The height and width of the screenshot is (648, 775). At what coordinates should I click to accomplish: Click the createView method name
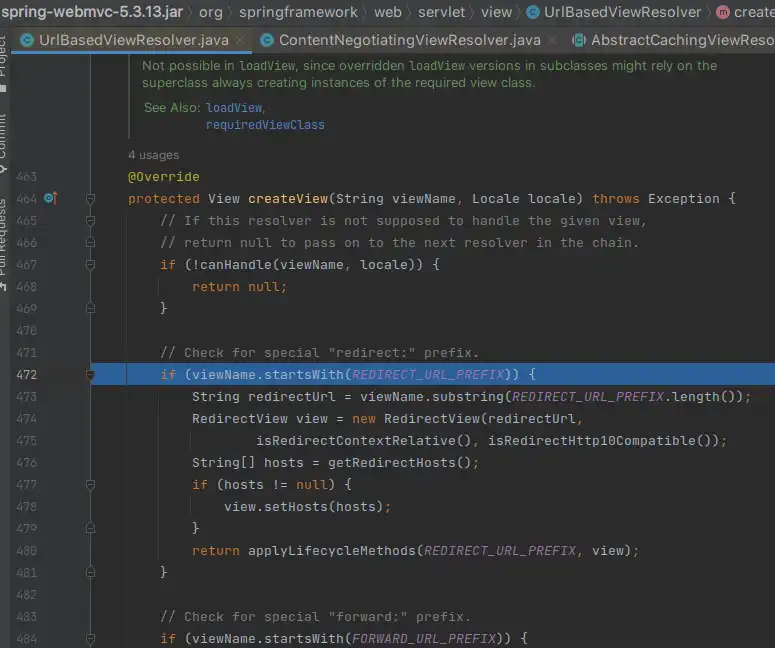(x=288, y=199)
